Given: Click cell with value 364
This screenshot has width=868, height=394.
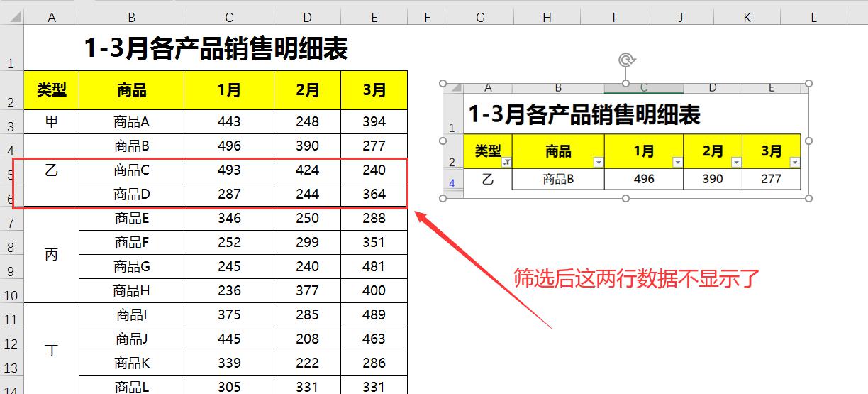Looking at the screenshot, I should [x=374, y=195].
